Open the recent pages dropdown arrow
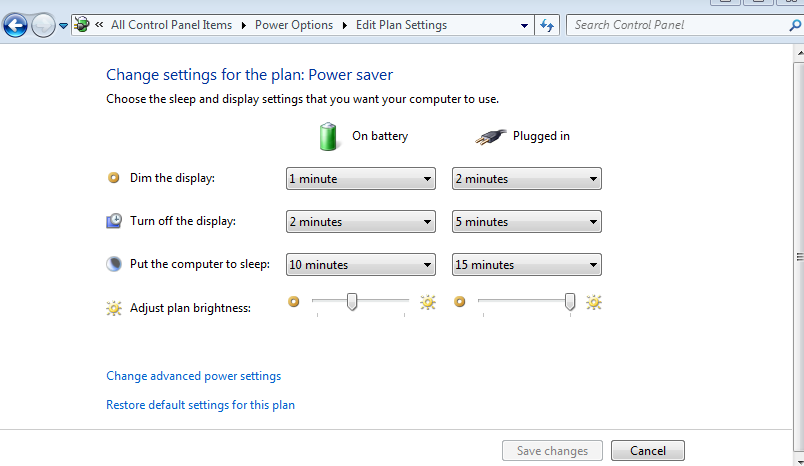The image size is (804, 466). tap(63, 26)
